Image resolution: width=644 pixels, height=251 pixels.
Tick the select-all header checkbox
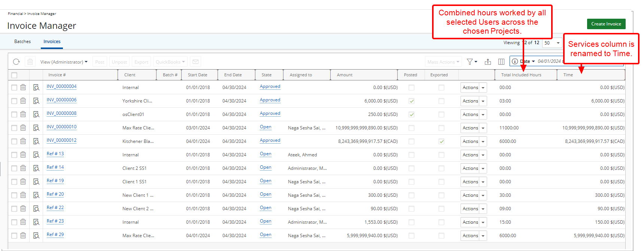pos(14,75)
